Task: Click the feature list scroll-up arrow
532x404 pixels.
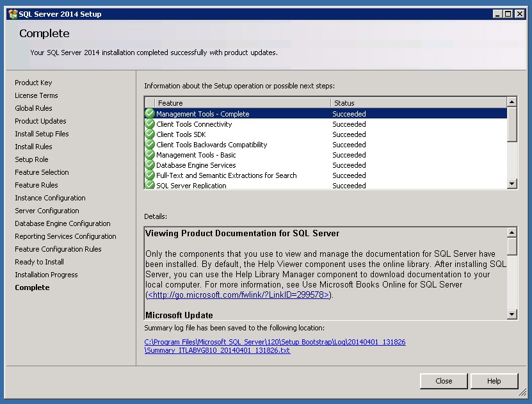Action: (512, 102)
